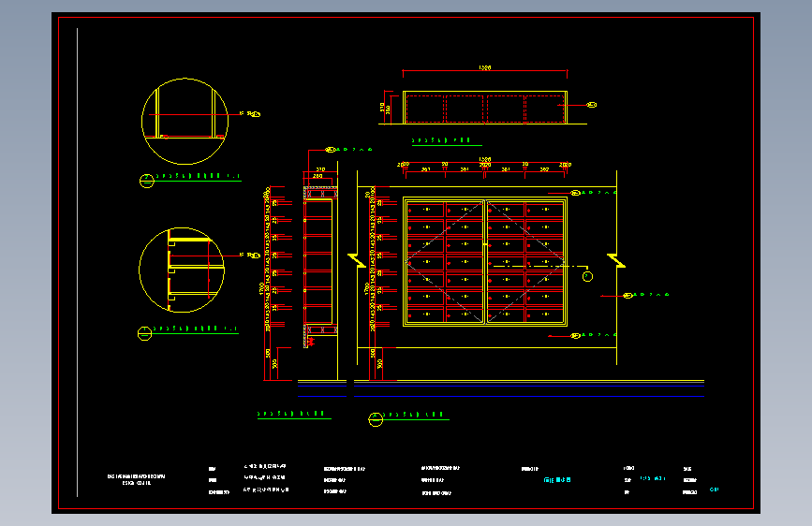Select the 1580 dimension above the front elevation
This screenshot has width=812, height=526.
(x=485, y=159)
